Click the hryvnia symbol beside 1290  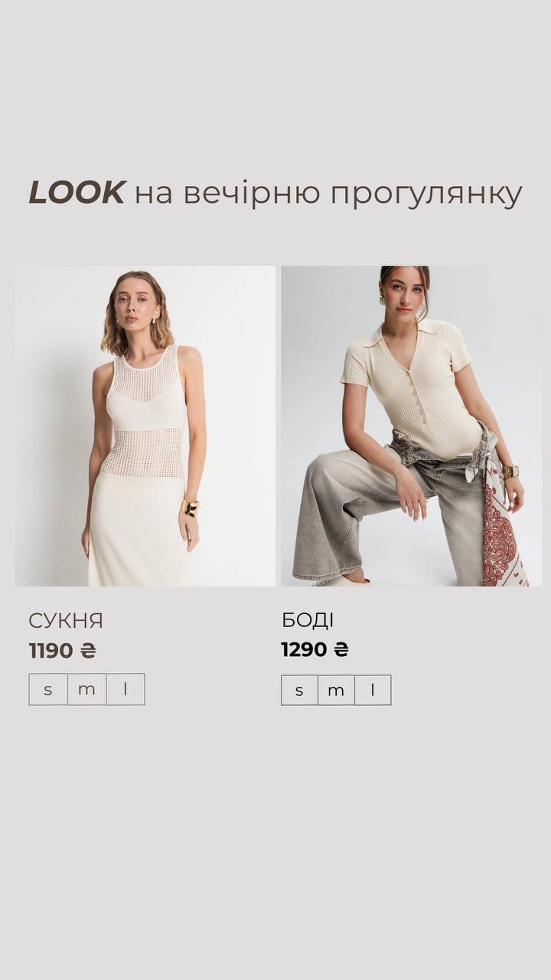[x=341, y=650]
